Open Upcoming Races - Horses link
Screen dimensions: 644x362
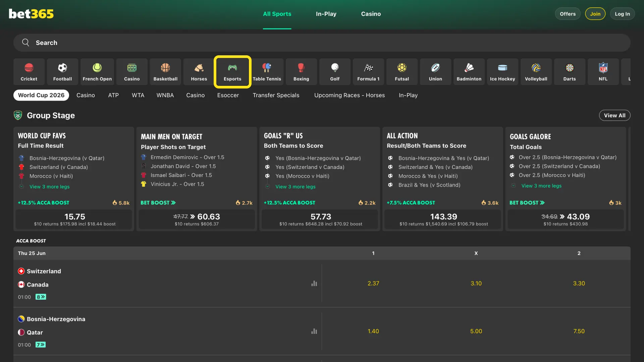coord(350,95)
